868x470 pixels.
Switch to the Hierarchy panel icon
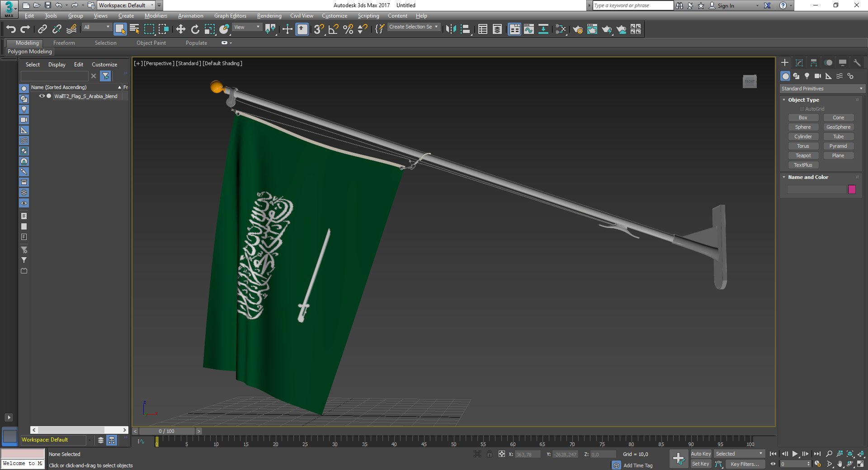pyautogui.click(x=814, y=63)
